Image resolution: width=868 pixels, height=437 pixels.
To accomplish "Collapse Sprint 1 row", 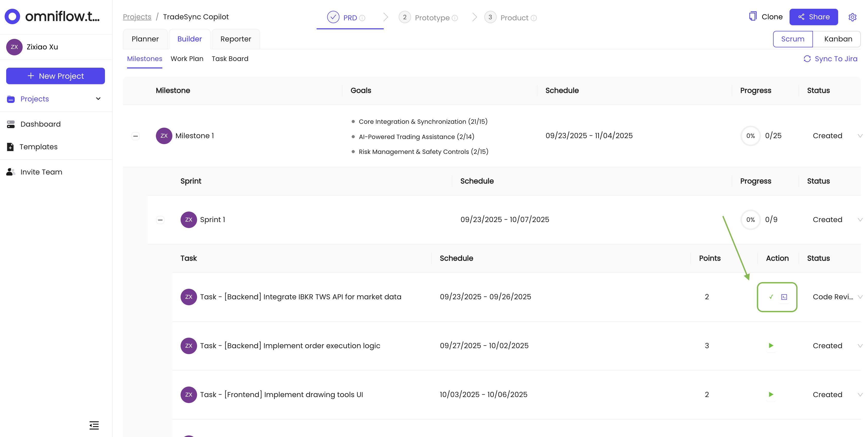I will coord(160,220).
